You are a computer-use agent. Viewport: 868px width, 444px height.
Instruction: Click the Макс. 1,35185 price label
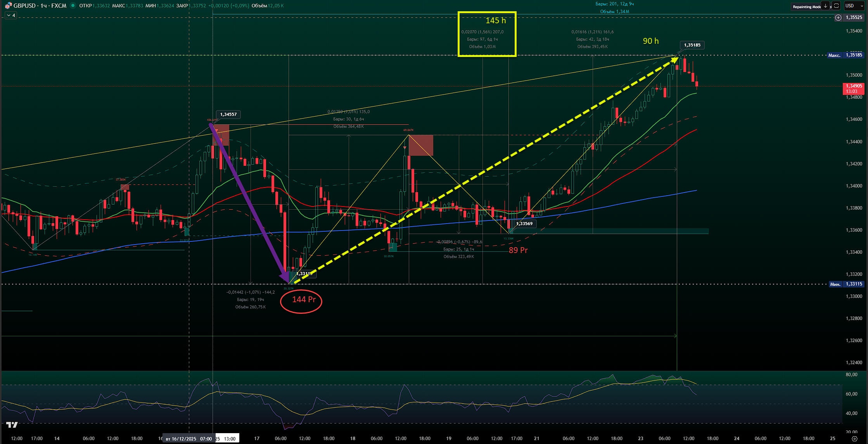pos(845,55)
